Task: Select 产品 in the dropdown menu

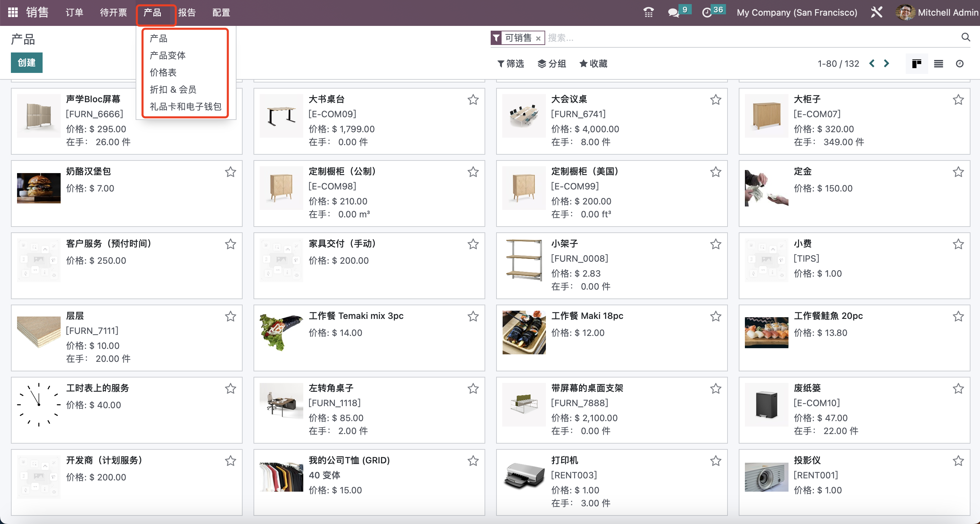Action: coord(159,38)
